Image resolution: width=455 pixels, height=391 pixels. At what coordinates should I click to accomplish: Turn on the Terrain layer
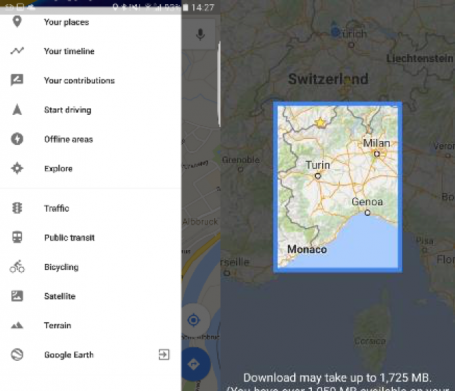[90, 325]
